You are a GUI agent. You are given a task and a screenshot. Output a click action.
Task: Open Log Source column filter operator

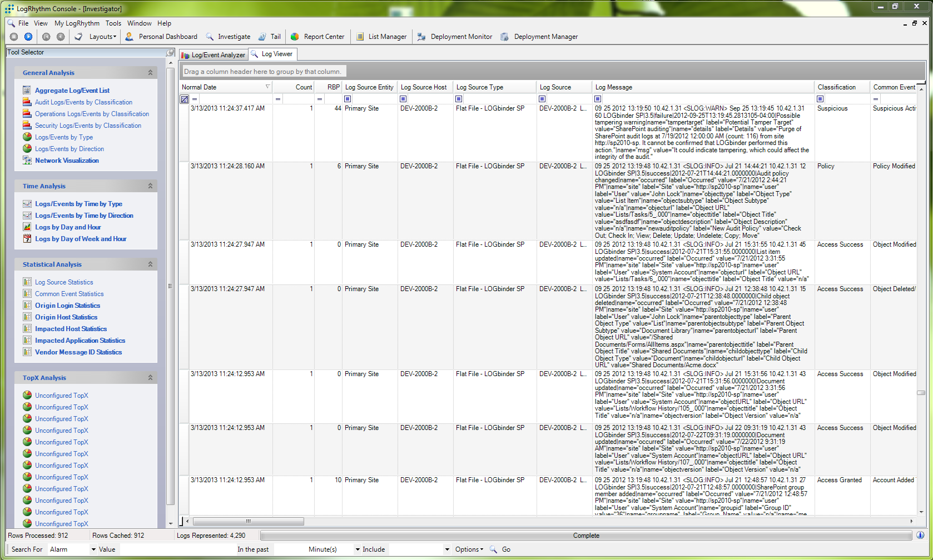[x=542, y=99]
